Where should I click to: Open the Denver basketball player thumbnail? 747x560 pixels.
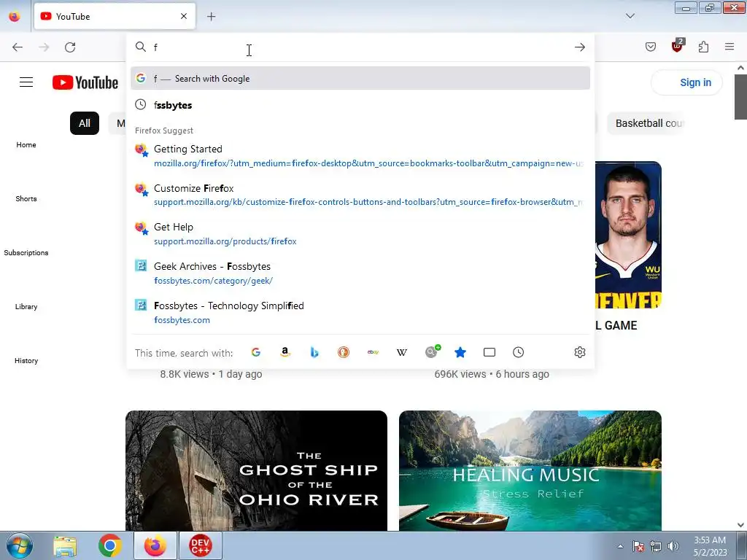click(628, 236)
